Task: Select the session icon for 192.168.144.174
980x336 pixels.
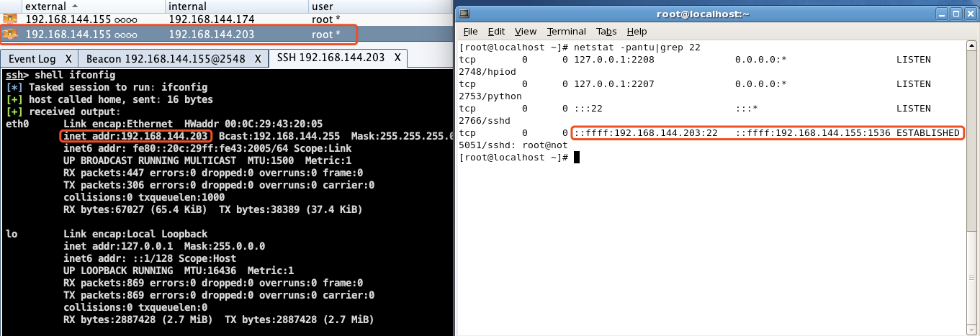Action: tap(10, 19)
